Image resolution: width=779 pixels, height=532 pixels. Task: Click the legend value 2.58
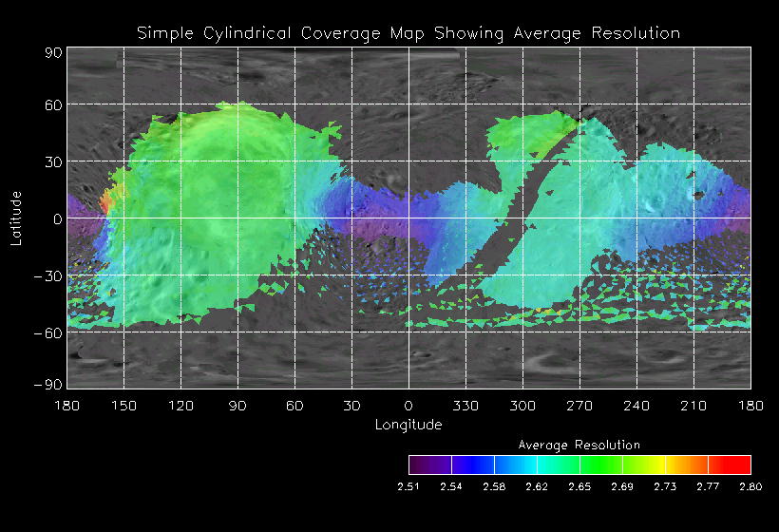494,486
